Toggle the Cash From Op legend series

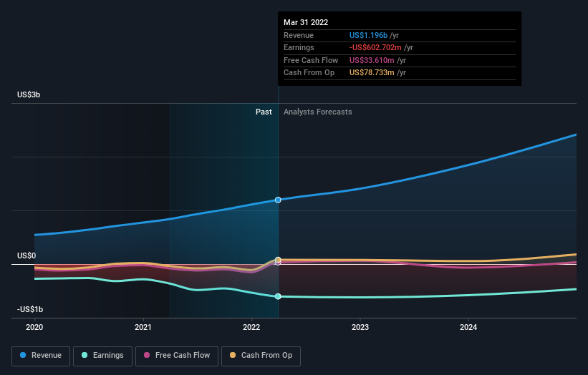coord(261,356)
